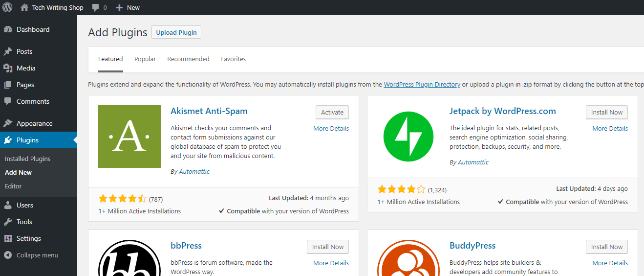The height and width of the screenshot is (276, 644).
Task: Go to Installed Plugins submenu
Action: 27,159
